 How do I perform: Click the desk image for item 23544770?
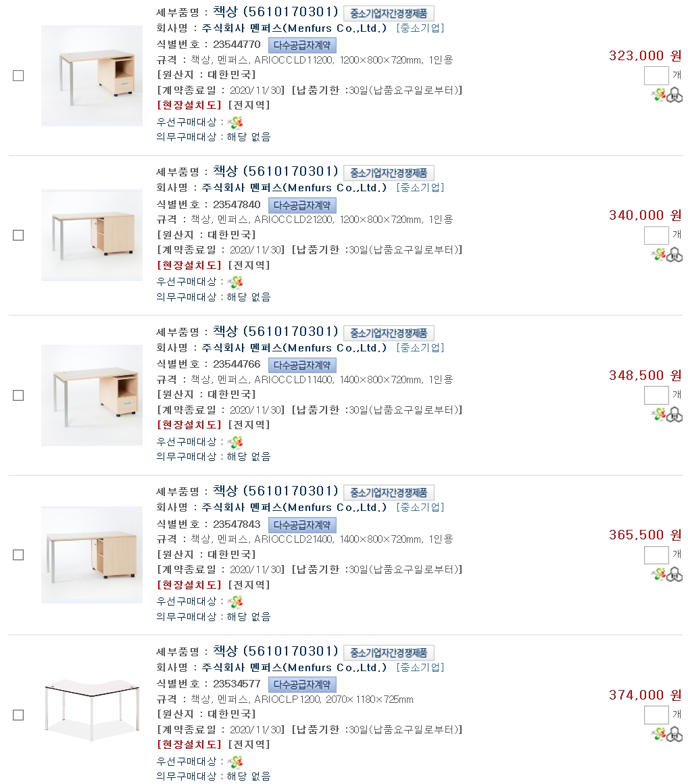[92, 75]
